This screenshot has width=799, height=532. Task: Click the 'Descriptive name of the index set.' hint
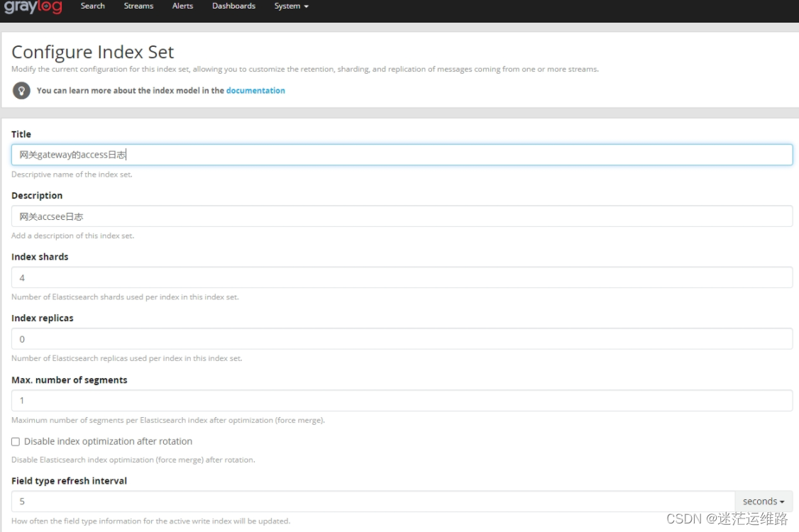click(72, 174)
